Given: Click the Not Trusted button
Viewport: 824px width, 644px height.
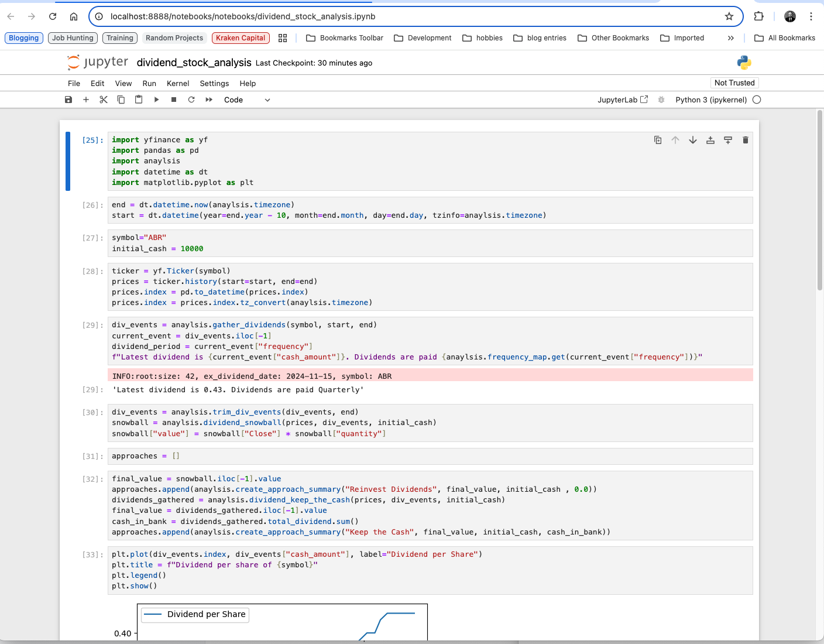Looking at the screenshot, I should click(x=734, y=83).
